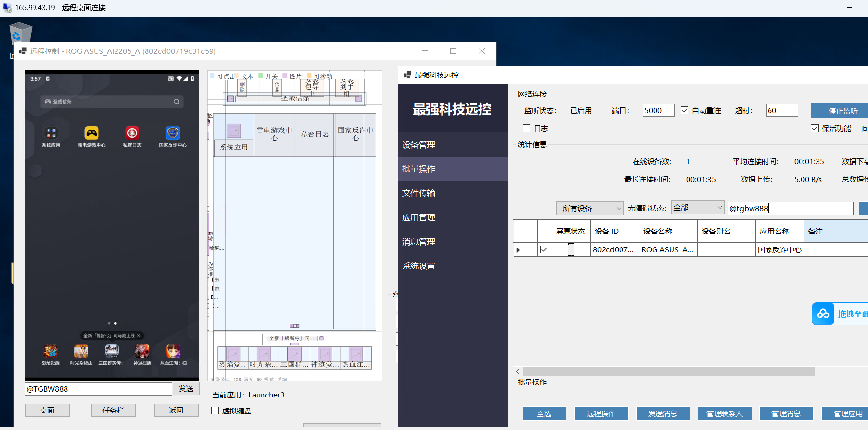
Task: Tap the 神迹觉醒 game icon in dock
Action: 142,351
